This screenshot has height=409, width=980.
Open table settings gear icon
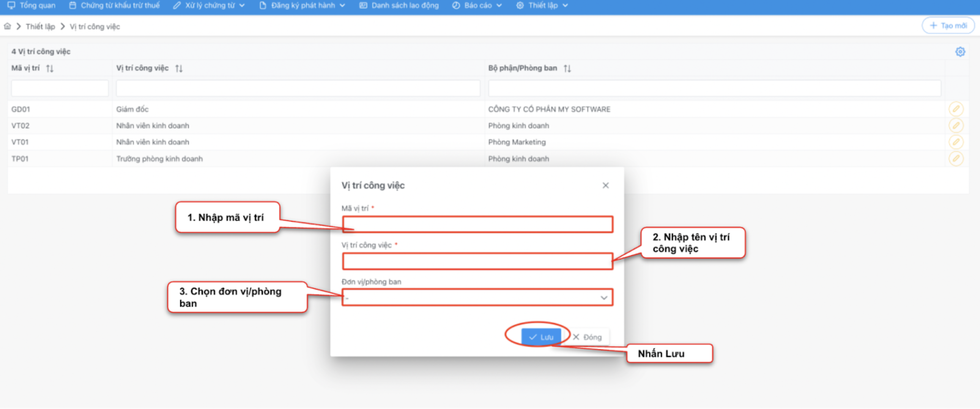click(x=960, y=52)
